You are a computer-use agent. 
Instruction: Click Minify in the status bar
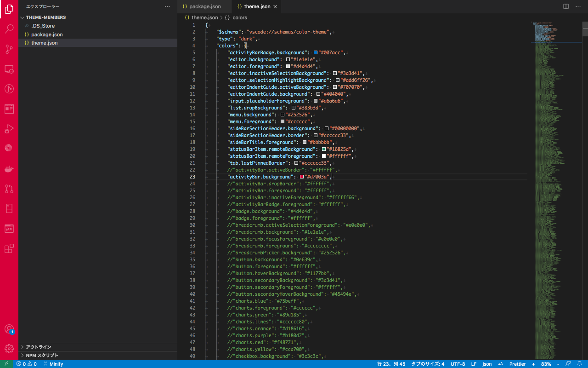point(53,364)
